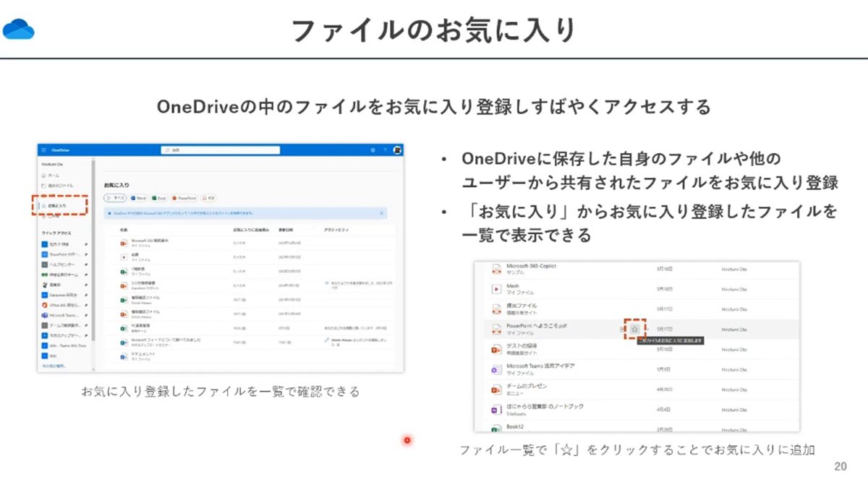Click the star to favorite PowerPoint へようこそ.pdf
Viewport: 868px width, 482px height.
point(634,329)
